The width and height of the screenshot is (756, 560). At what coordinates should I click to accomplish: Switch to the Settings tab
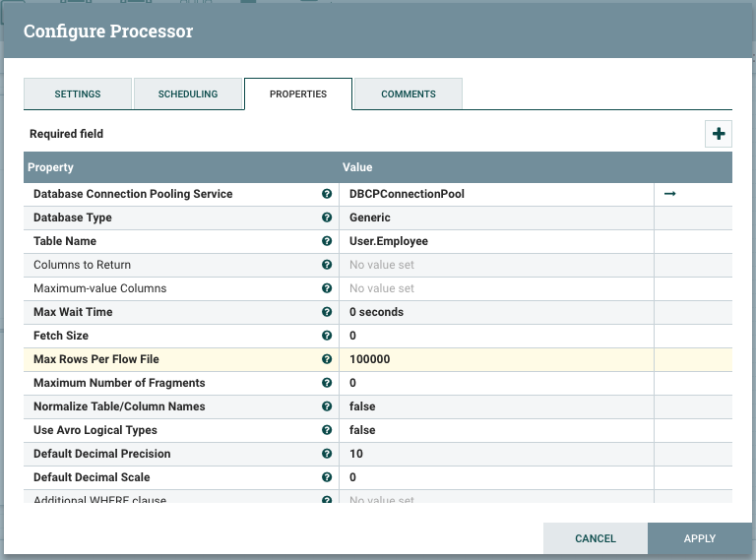pos(78,94)
